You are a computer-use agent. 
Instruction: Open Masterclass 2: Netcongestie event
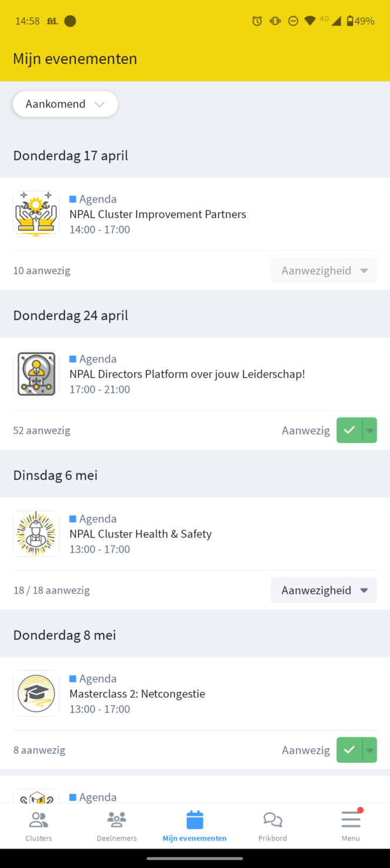(137, 694)
